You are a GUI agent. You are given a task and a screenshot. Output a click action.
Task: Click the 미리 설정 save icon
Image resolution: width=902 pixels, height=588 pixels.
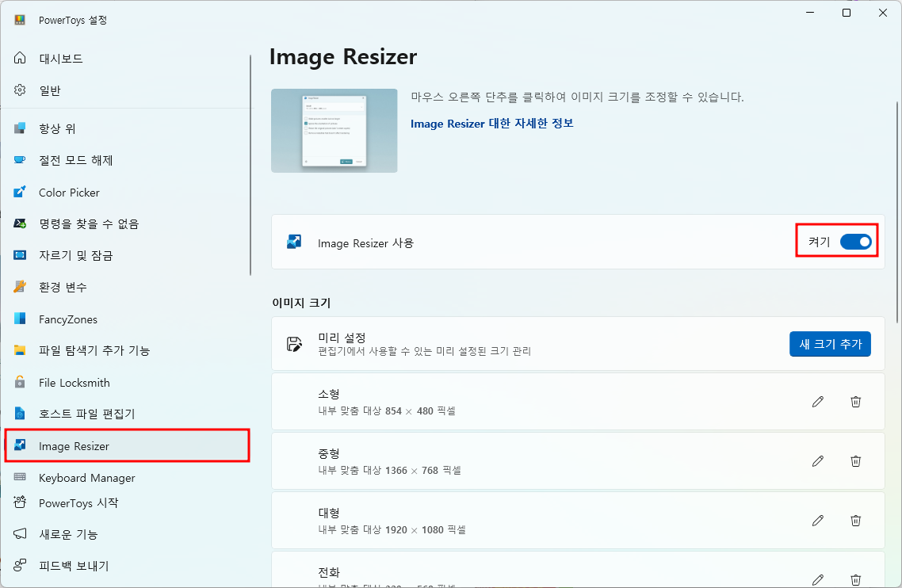[x=294, y=344]
